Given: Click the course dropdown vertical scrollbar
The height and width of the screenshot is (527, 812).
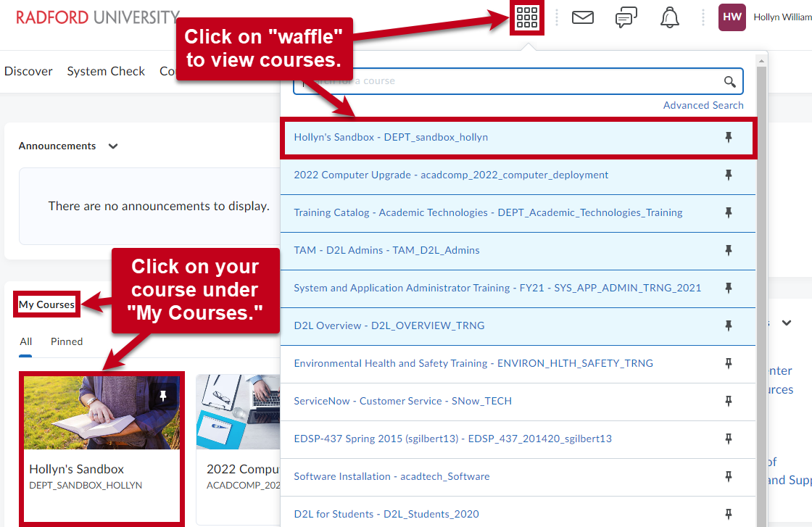Looking at the screenshot, I should coord(762,290).
